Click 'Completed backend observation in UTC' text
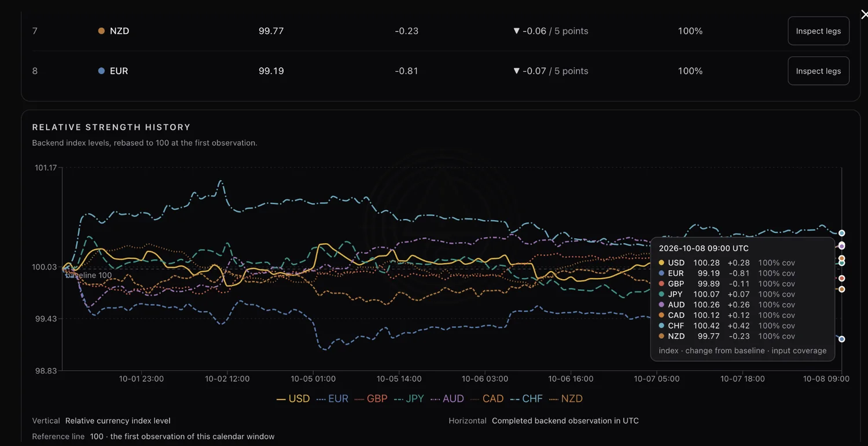This screenshot has width=868, height=446. click(x=565, y=421)
